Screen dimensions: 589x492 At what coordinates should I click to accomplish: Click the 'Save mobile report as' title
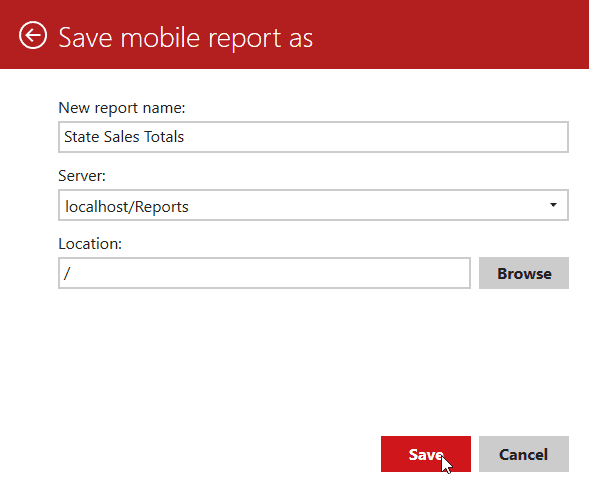186,38
